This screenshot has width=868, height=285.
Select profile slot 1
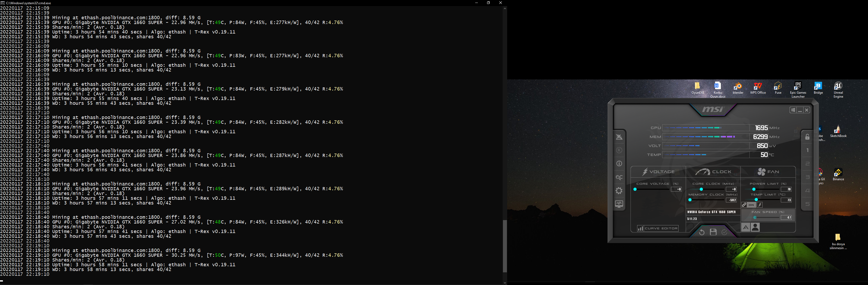pyautogui.click(x=807, y=150)
